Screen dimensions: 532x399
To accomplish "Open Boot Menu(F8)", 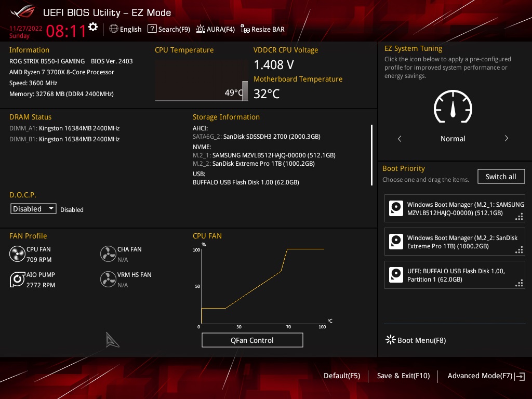I will coord(421,340).
